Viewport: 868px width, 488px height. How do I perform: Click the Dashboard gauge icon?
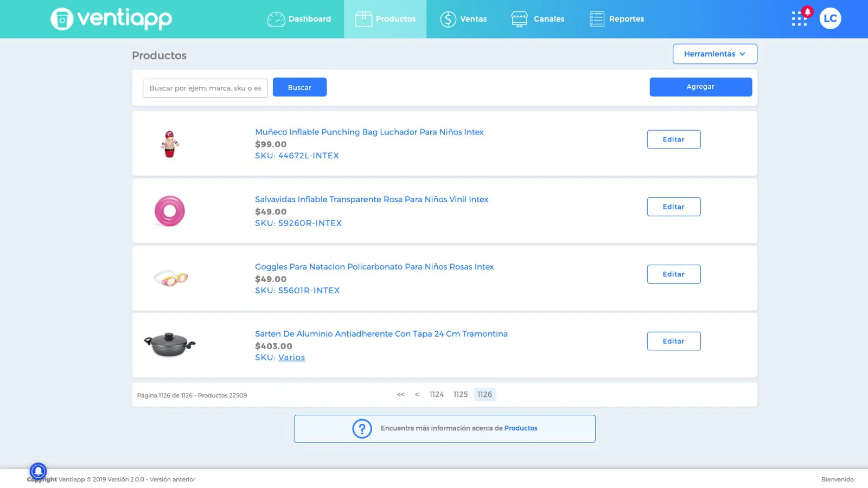click(276, 19)
